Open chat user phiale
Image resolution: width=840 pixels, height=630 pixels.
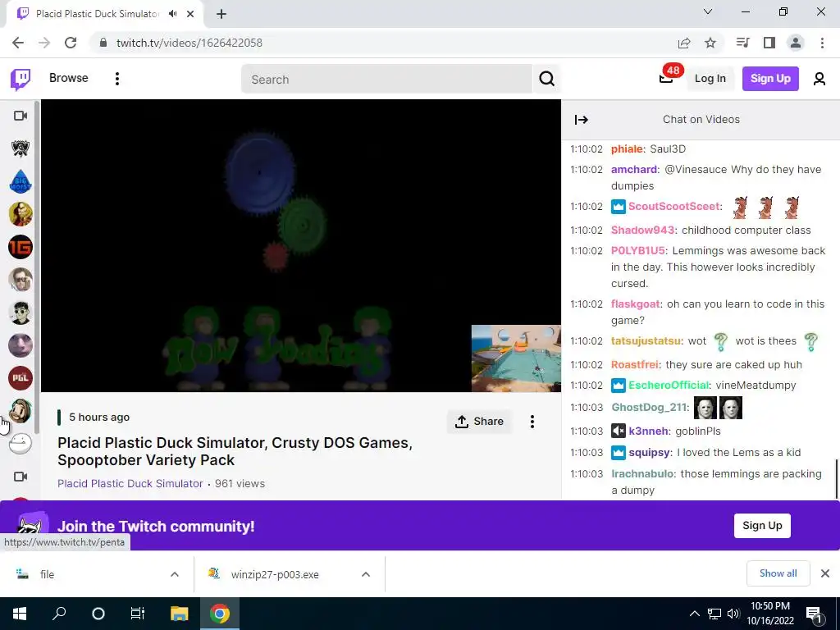click(627, 149)
